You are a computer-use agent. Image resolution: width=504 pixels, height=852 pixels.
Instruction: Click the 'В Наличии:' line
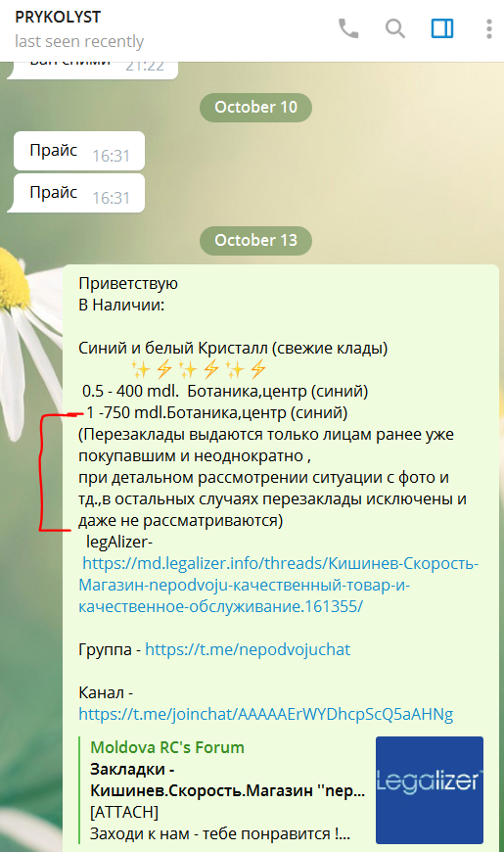tap(121, 305)
